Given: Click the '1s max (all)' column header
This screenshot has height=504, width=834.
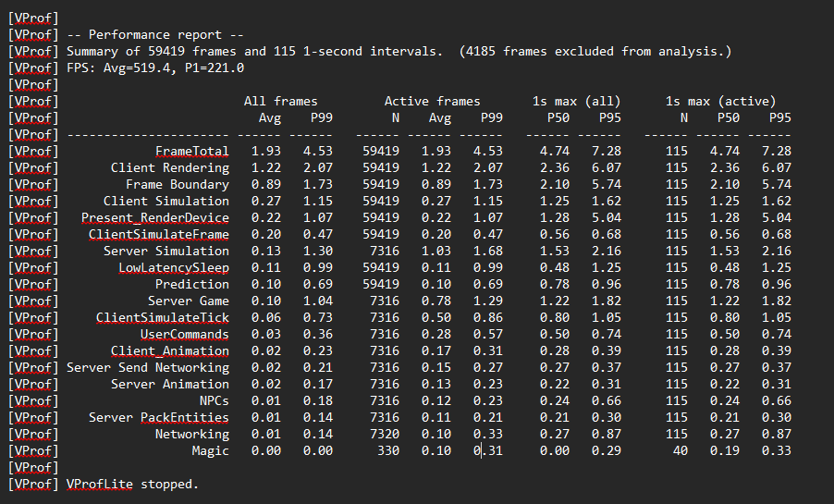Looking at the screenshot, I should pos(577,101).
